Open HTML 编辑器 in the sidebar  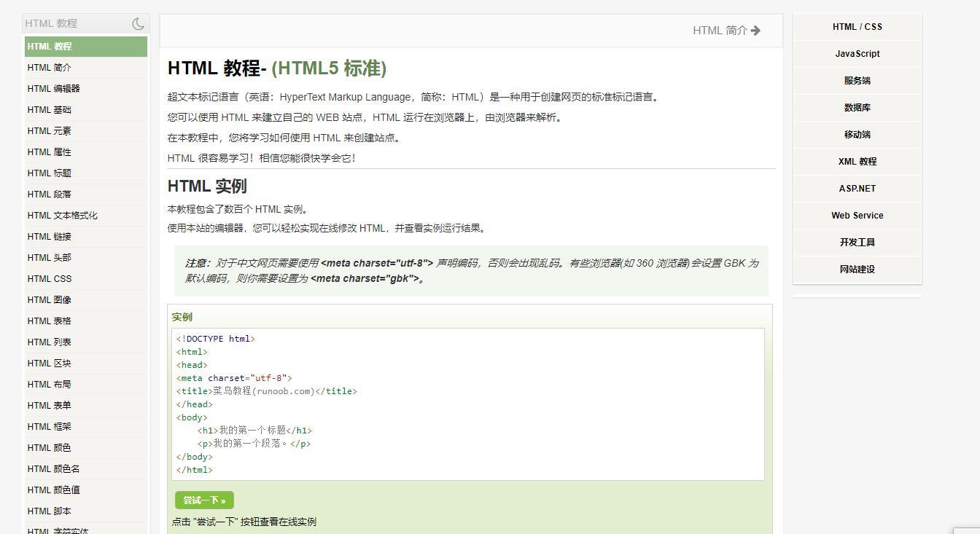86,89
